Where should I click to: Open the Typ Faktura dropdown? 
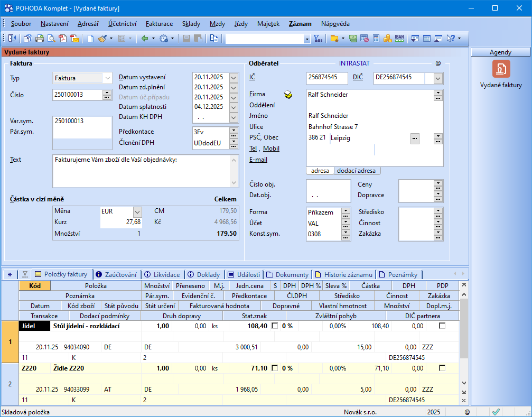click(x=108, y=78)
